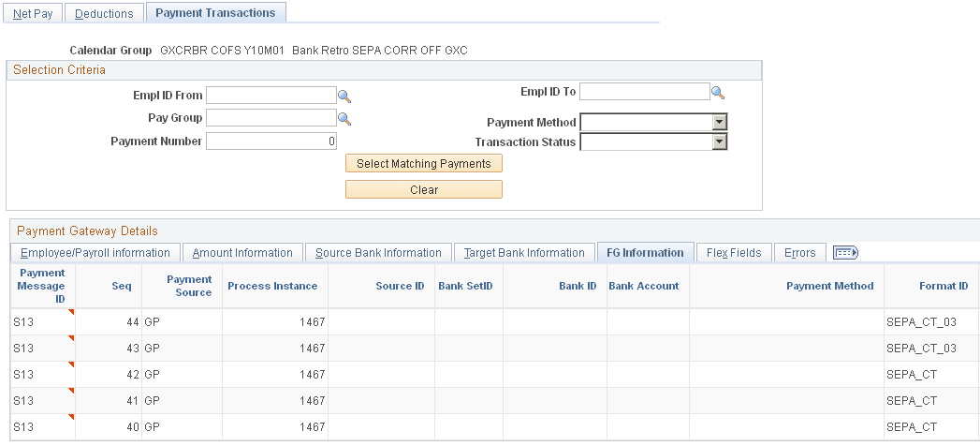980x446 pixels.
Task: Click Process Instance 1467 in Seq 44 row
Action: coord(312,322)
